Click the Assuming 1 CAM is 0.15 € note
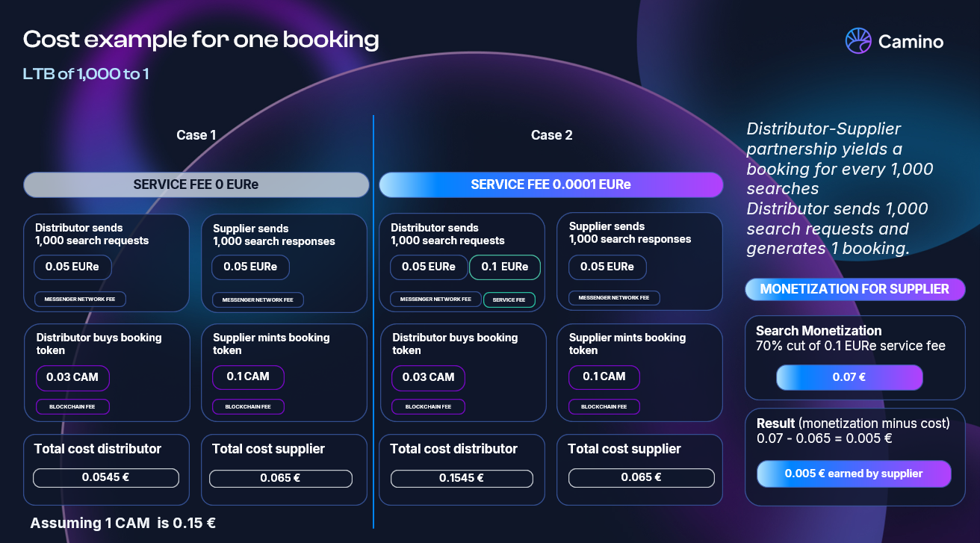The width and height of the screenshot is (980, 543). (123, 524)
